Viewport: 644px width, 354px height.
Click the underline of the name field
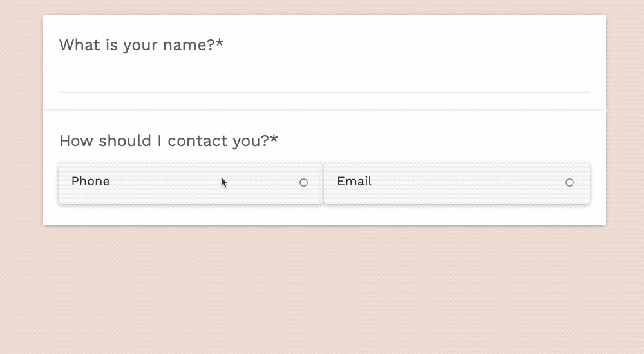[324, 92]
